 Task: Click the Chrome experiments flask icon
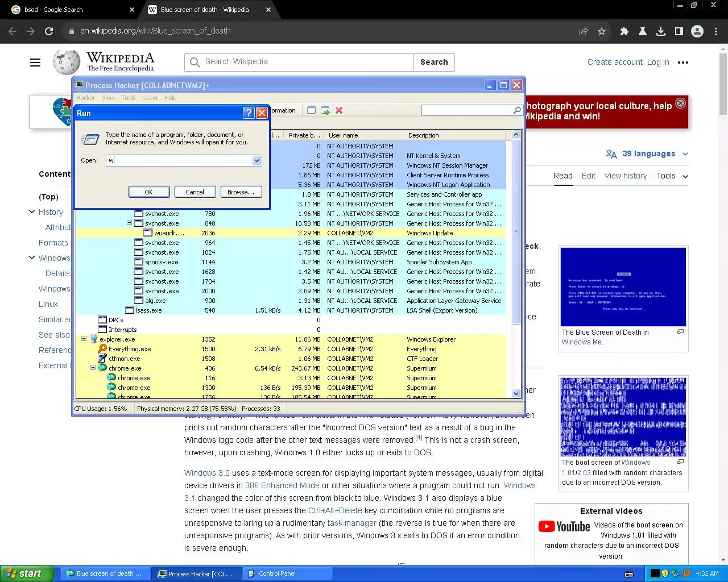pos(643,31)
